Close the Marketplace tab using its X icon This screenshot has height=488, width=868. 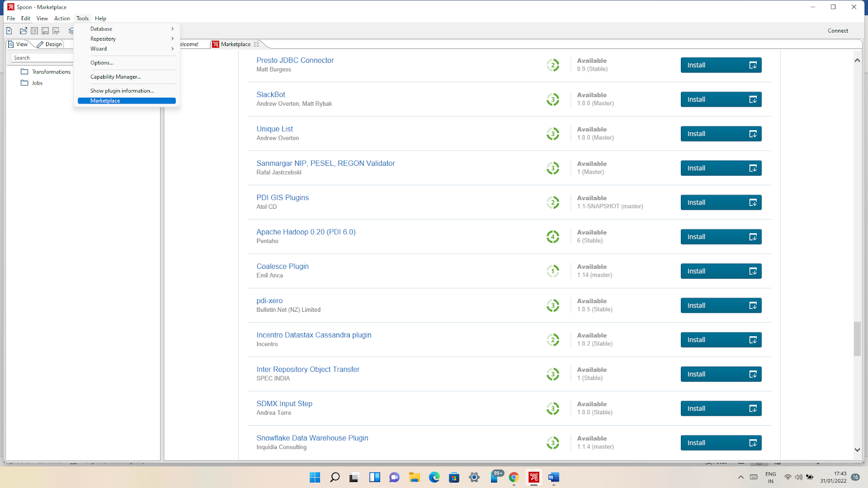pos(257,44)
